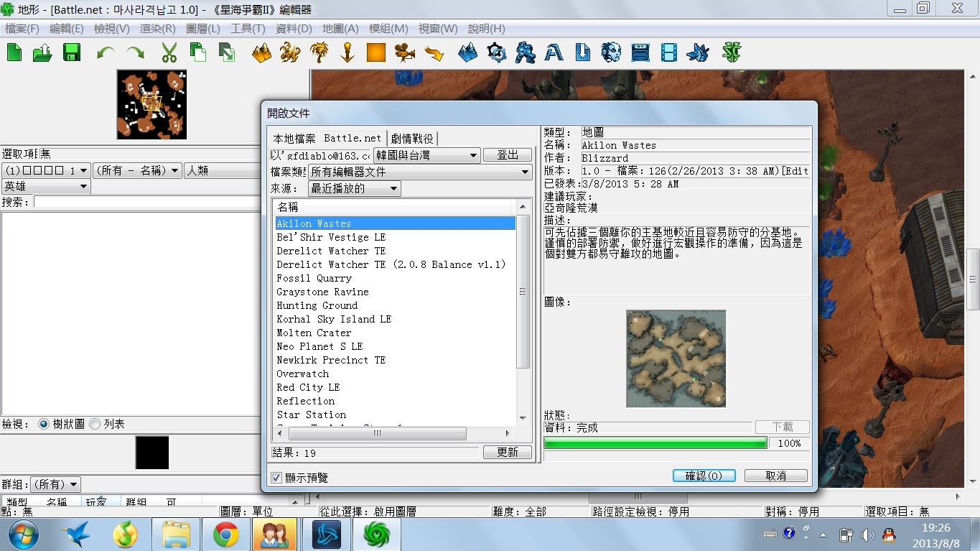Open the player (1) dropdown

pos(45,170)
